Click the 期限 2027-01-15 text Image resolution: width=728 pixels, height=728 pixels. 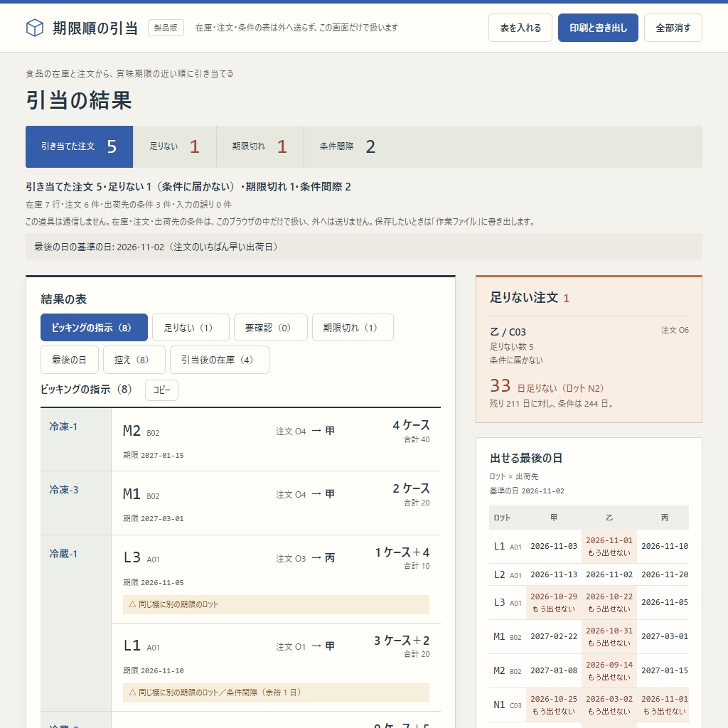154,456
